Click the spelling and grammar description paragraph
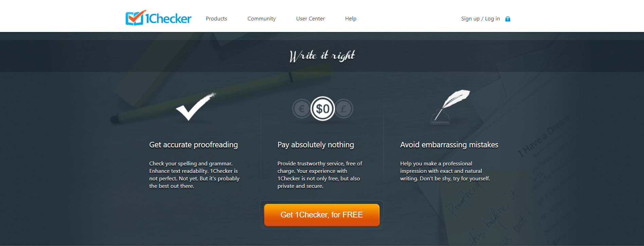 pos(194,175)
